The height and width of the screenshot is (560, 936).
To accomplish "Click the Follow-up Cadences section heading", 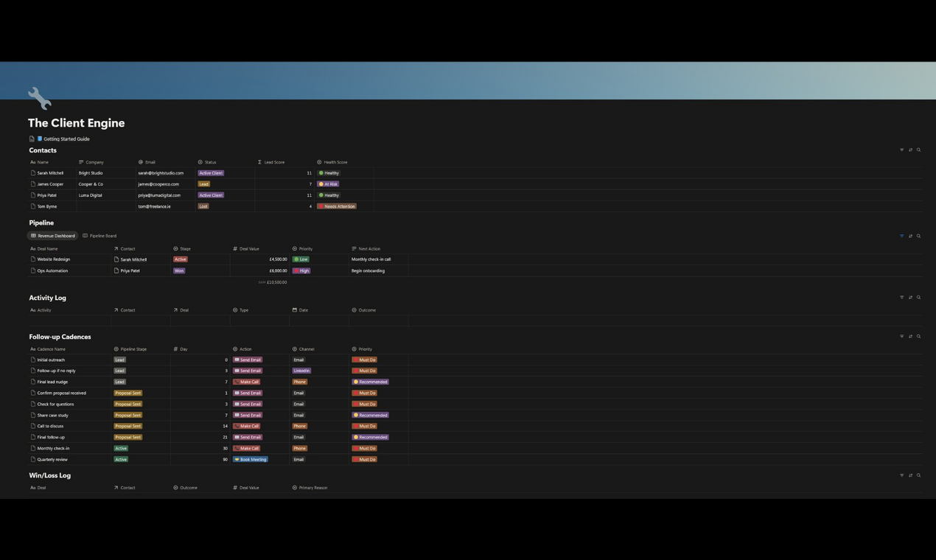I will coord(60,337).
